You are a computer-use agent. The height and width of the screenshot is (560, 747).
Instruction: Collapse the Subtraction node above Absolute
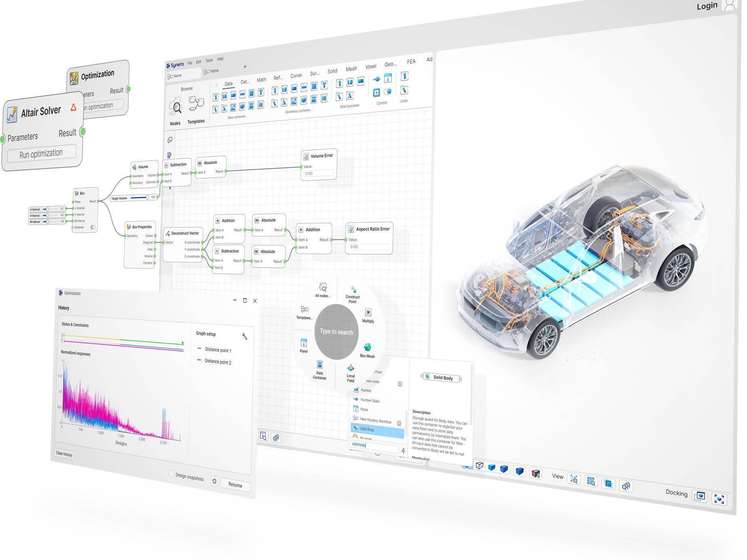166,165
